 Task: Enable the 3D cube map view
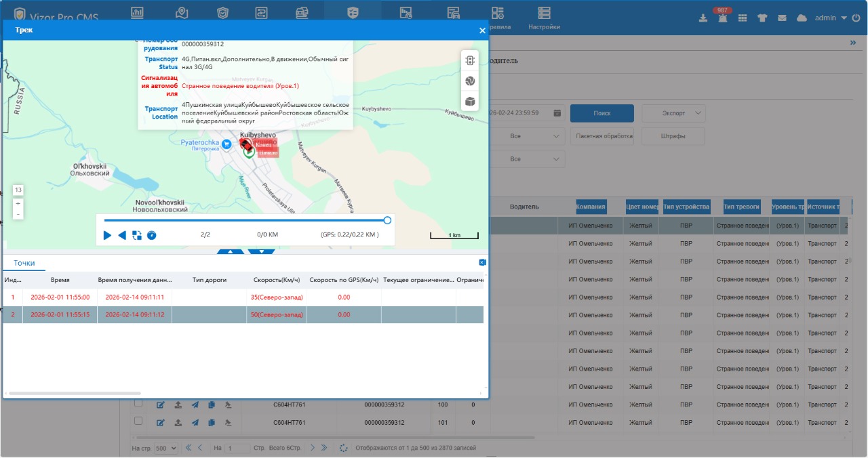[x=469, y=102]
